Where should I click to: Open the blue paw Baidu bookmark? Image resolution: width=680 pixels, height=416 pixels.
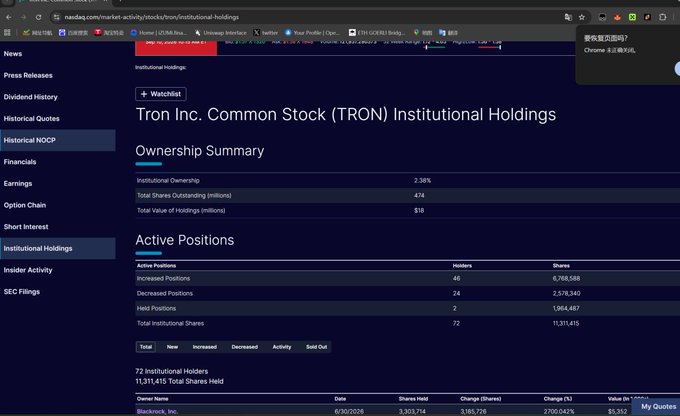pyautogui.click(x=73, y=33)
